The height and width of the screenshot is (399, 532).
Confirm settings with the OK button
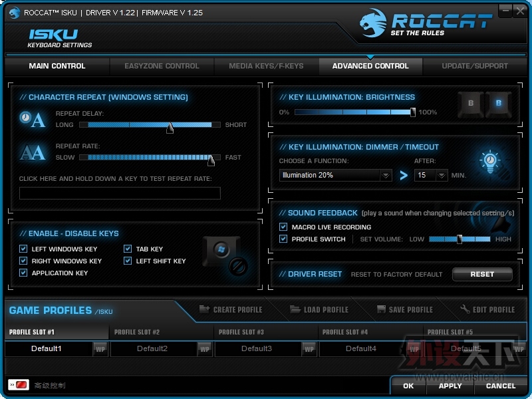point(408,386)
